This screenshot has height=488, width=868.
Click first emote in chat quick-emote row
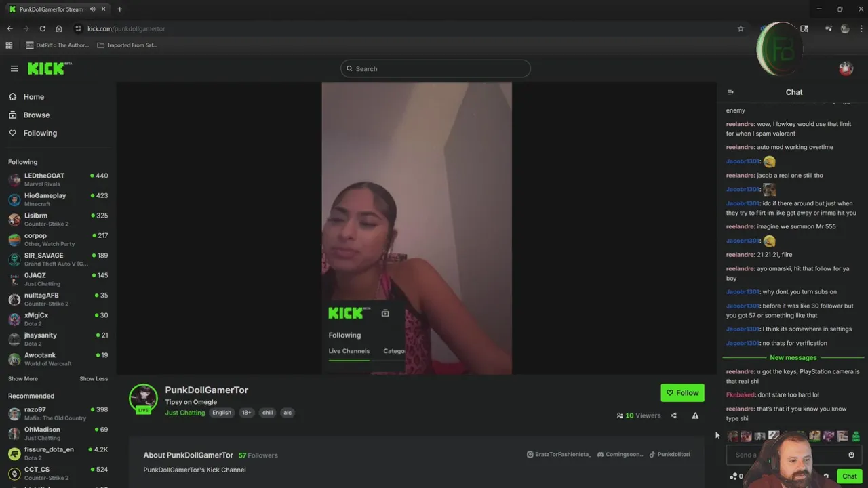(x=732, y=436)
